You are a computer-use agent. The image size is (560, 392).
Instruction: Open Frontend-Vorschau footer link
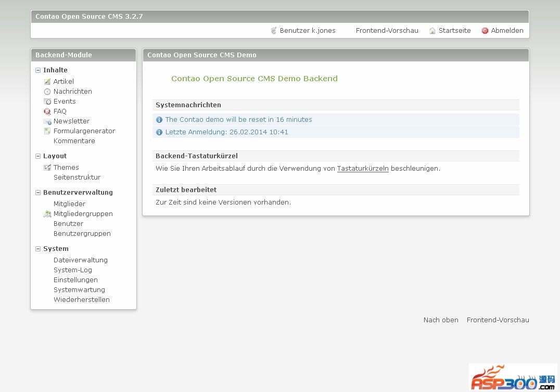point(498,320)
